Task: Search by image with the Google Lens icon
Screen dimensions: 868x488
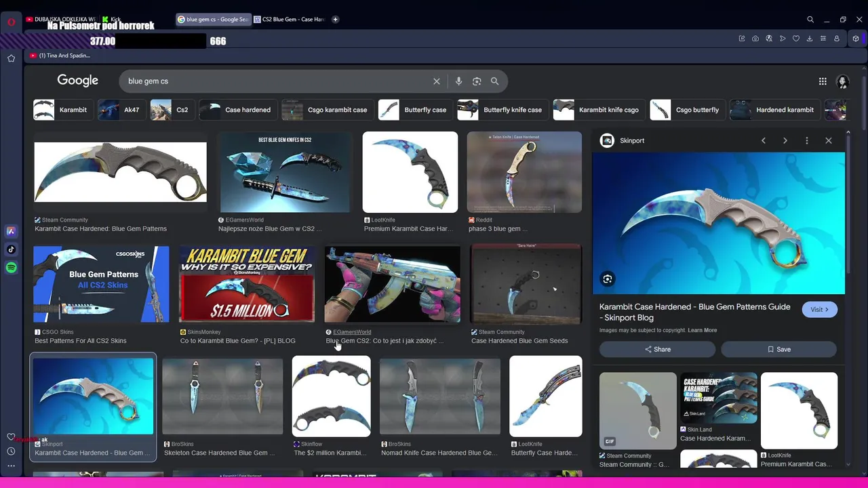Action: coord(477,81)
